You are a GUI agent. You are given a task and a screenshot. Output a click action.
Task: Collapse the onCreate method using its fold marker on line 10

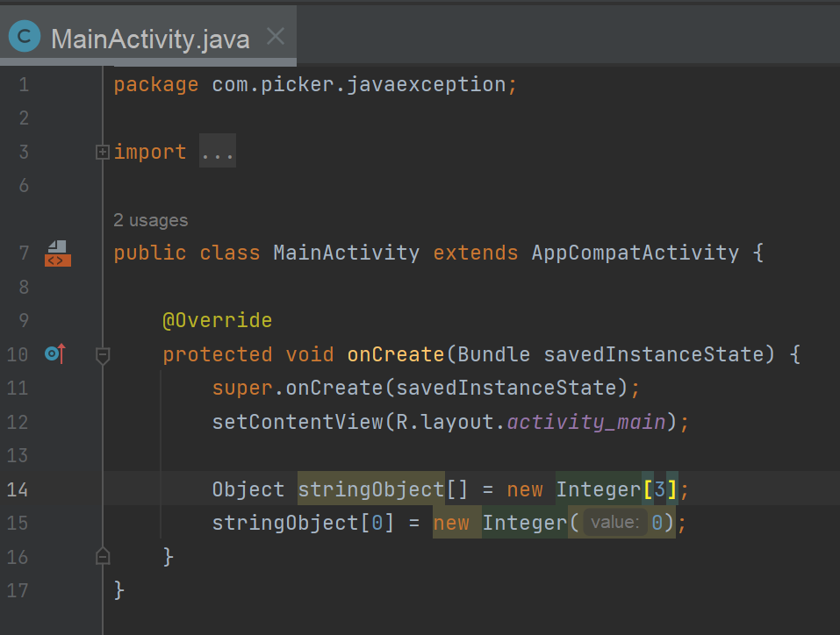pyautogui.click(x=103, y=355)
